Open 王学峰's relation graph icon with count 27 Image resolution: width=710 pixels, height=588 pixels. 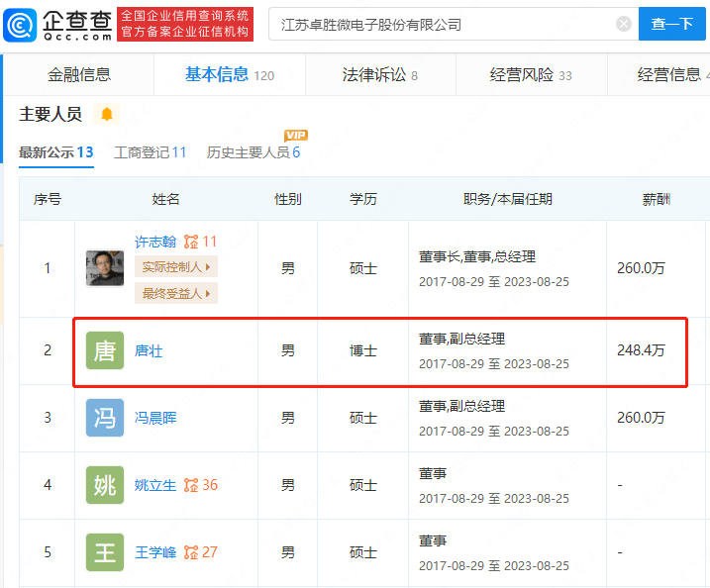pos(200,552)
